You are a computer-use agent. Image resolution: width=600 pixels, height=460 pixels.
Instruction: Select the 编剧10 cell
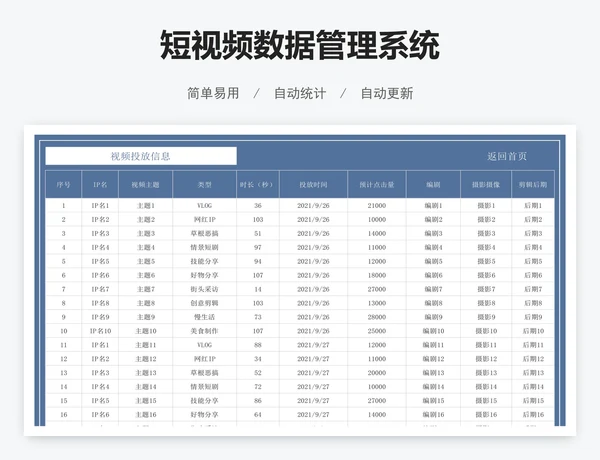[x=433, y=331]
